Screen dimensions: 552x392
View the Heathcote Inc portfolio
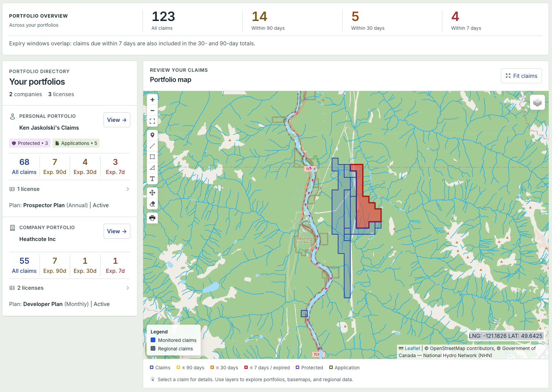[117, 231]
